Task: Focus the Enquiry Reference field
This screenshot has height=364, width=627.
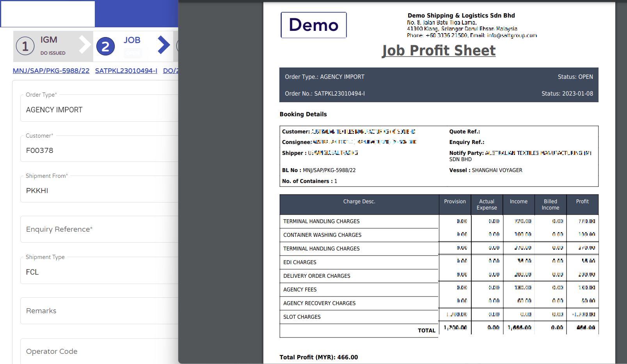Action: 99,229
